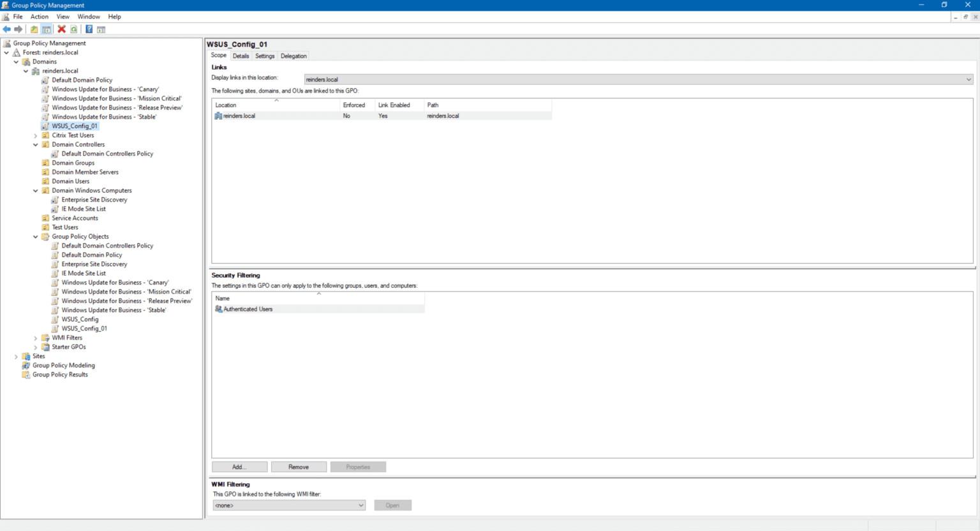Click the Add button under Security Filtering

(x=239, y=467)
